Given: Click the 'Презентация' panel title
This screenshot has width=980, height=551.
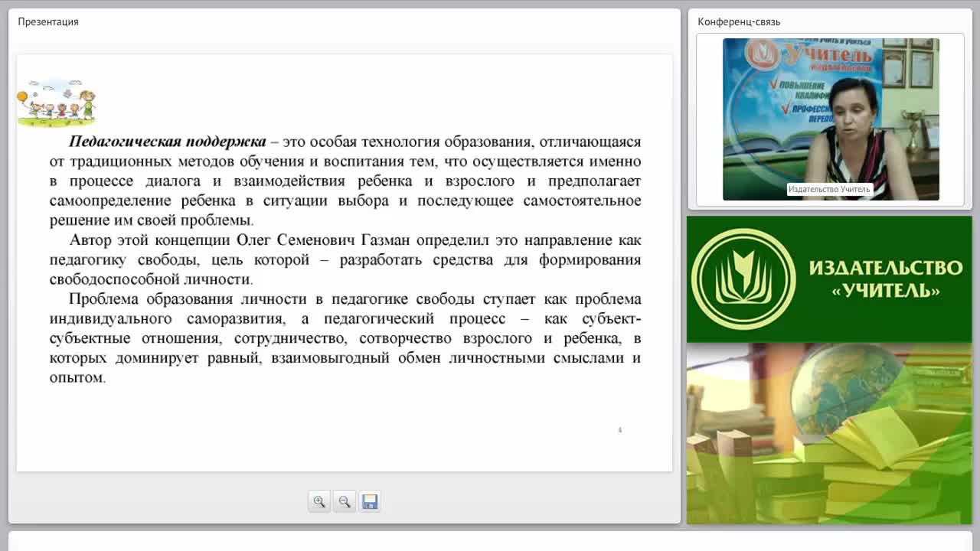Looking at the screenshot, I should [48, 21].
